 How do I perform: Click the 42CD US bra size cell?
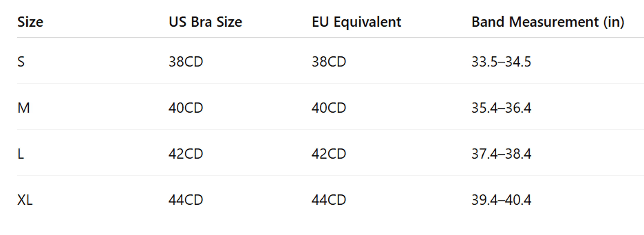[x=186, y=154]
